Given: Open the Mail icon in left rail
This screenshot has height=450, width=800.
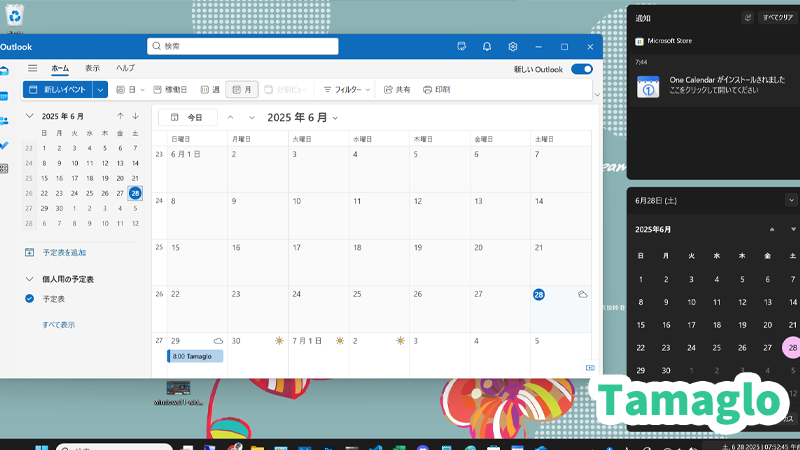Looking at the screenshot, I should click(x=4, y=71).
